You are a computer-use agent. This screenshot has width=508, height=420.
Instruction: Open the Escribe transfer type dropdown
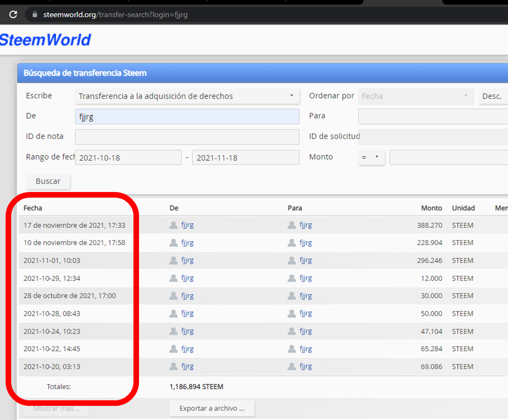point(187,96)
